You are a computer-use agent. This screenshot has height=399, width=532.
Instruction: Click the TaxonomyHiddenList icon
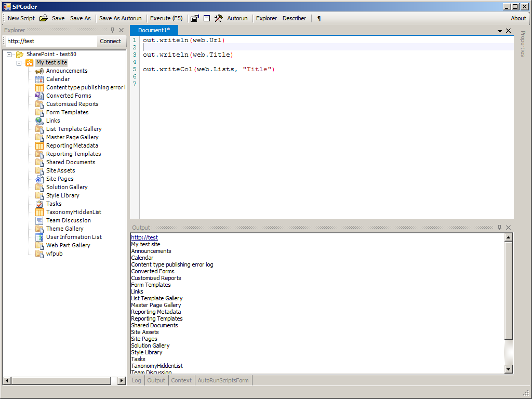click(39, 212)
